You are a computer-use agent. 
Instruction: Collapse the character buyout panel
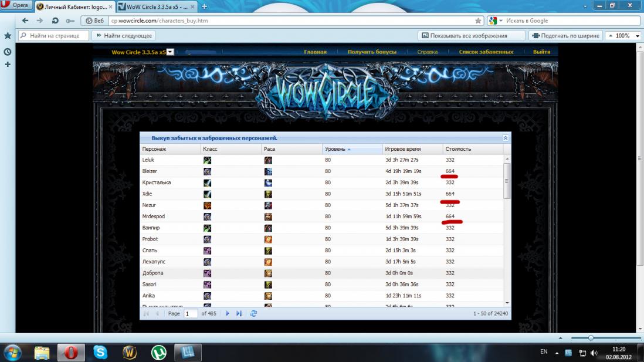point(505,138)
